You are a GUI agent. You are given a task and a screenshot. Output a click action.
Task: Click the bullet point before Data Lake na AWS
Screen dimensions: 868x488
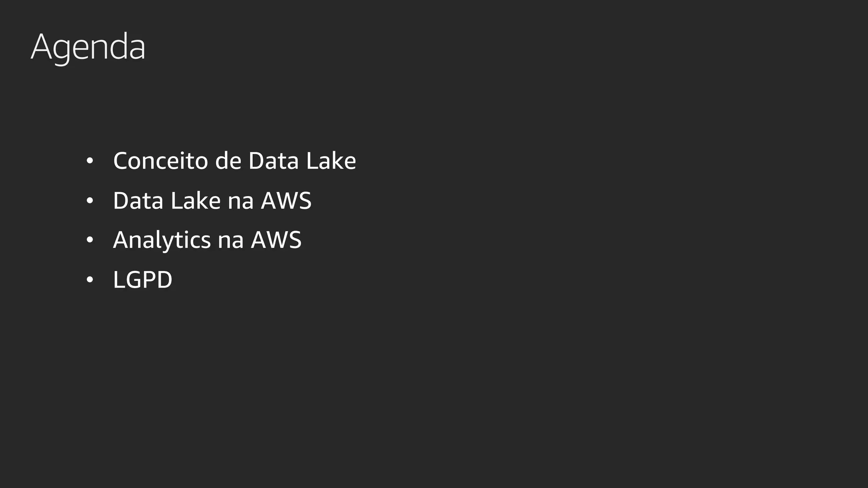click(89, 201)
